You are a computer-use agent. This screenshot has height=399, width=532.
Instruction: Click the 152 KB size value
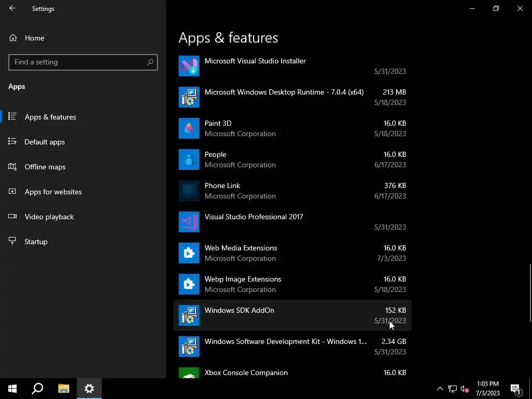pyautogui.click(x=395, y=311)
